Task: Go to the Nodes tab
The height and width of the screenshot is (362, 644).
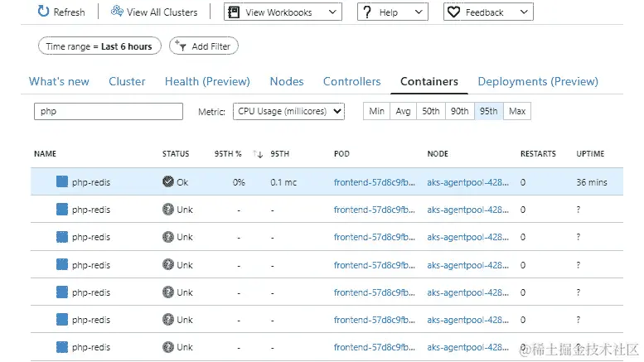Action: click(x=287, y=81)
